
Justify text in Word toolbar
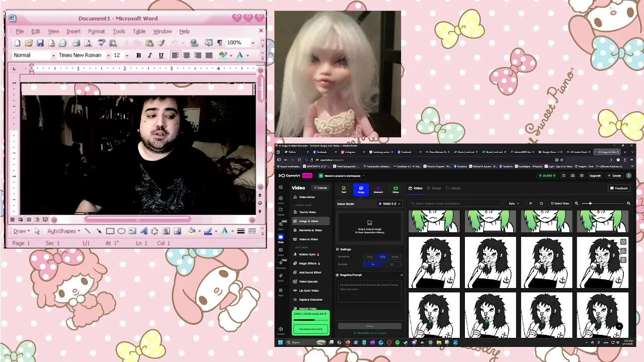[x=209, y=55]
